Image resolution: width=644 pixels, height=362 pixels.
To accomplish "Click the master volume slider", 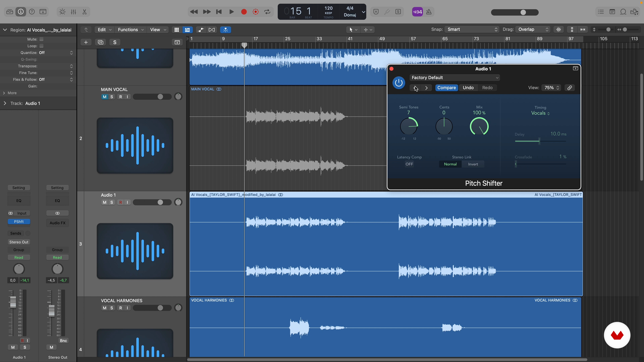I will pos(515,12).
